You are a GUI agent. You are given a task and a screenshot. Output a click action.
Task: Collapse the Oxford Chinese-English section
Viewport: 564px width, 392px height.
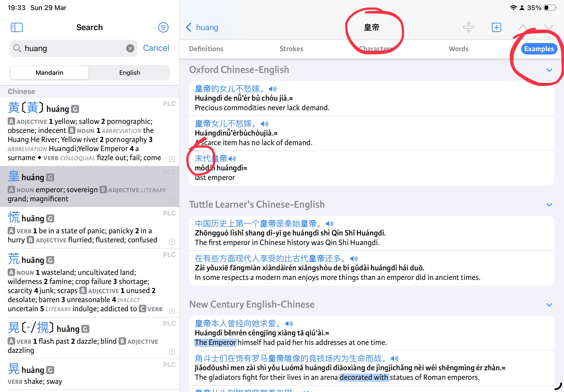pyautogui.click(x=549, y=70)
